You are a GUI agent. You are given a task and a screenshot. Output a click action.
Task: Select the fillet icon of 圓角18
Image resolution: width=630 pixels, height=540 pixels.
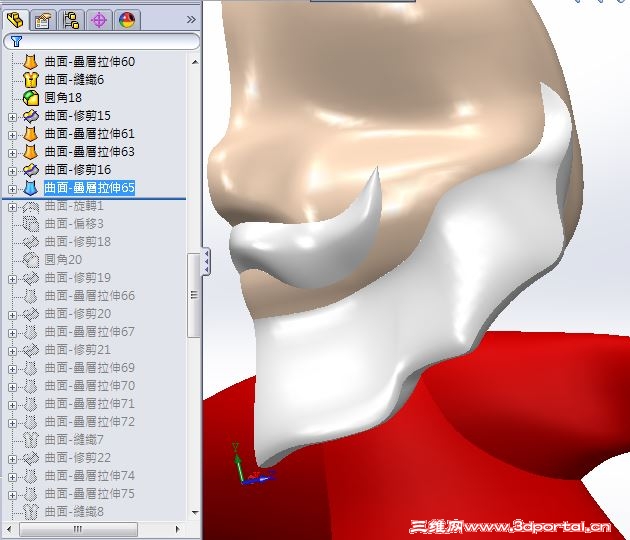coord(31,98)
